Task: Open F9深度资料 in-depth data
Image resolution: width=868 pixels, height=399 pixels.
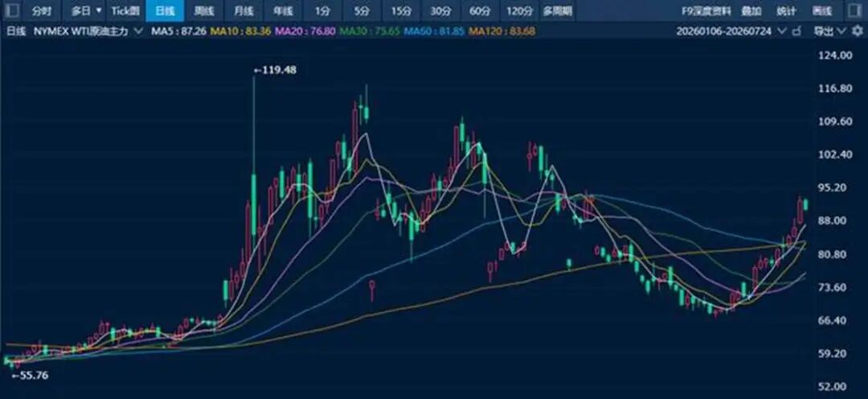Action: pyautogui.click(x=706, y=10)
